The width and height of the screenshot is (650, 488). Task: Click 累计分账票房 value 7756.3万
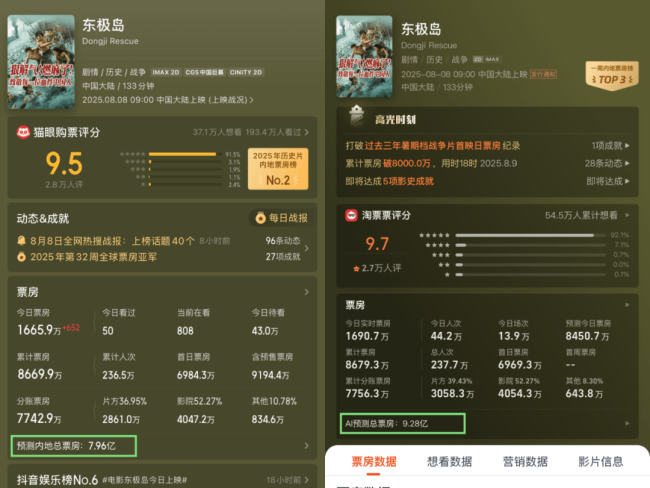[x=367, y=393]
